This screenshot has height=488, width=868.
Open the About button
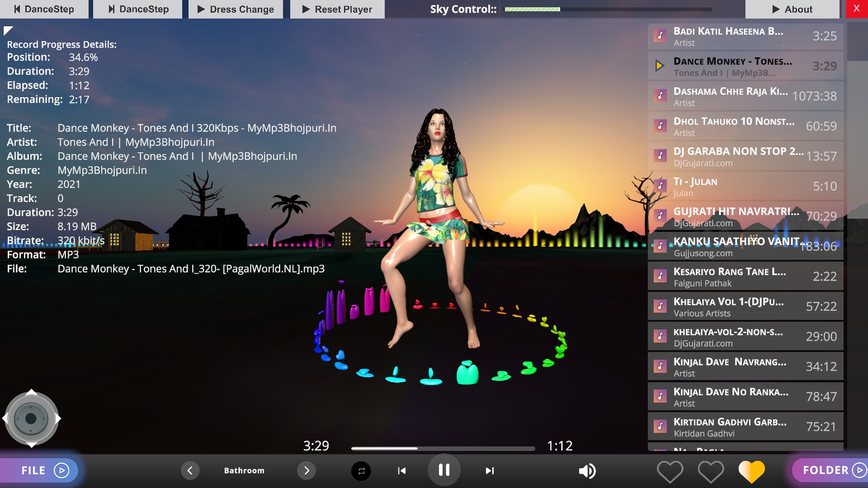click(x=792, y=9)
